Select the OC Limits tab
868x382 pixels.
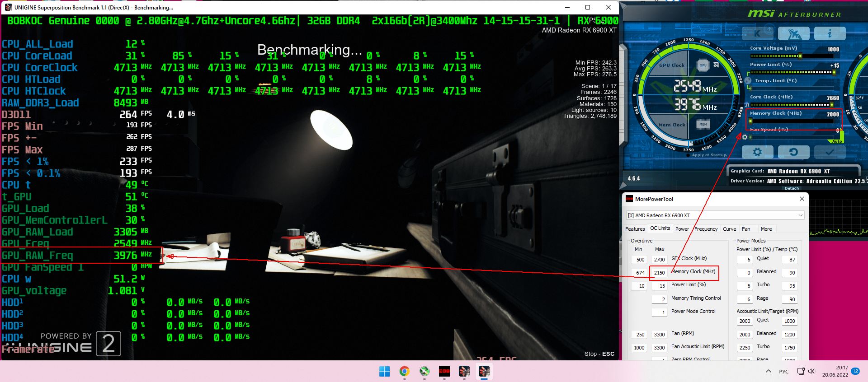[660, 228]
